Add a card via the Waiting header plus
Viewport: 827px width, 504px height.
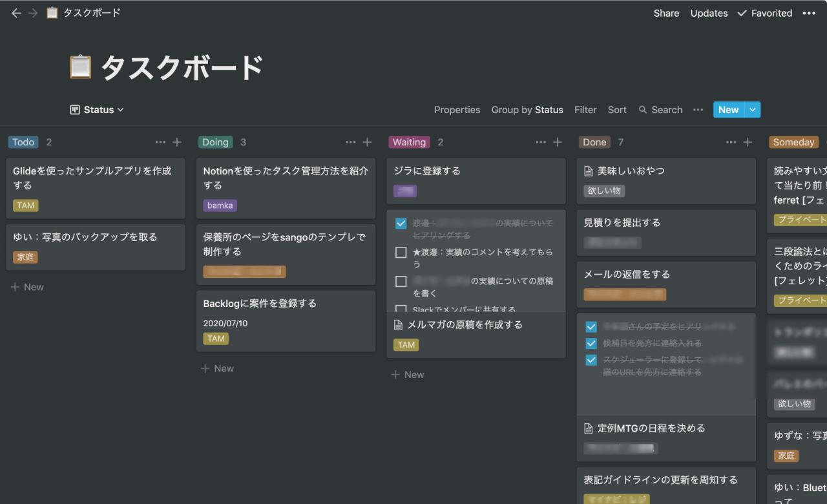pos(558,142)
